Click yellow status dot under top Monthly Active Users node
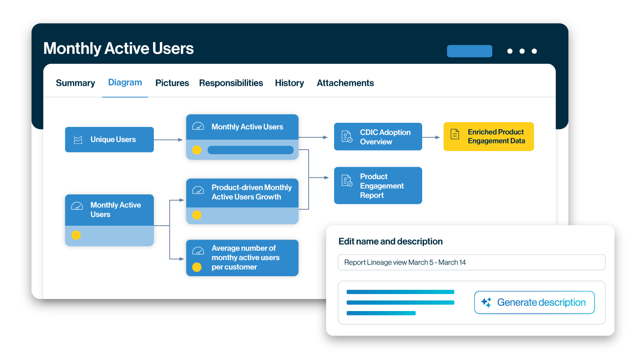This screenshot has height=362, width=644. pyautogui.click(x=197, y=150)
